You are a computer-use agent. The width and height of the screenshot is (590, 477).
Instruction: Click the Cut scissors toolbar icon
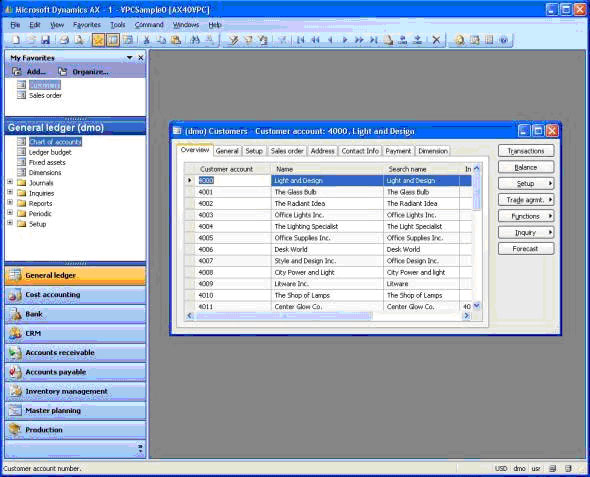click(147, 39)
